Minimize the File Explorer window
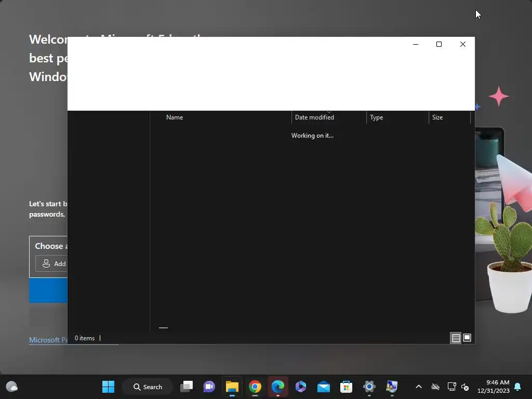 pyautogui.click(x=416, y=45)
